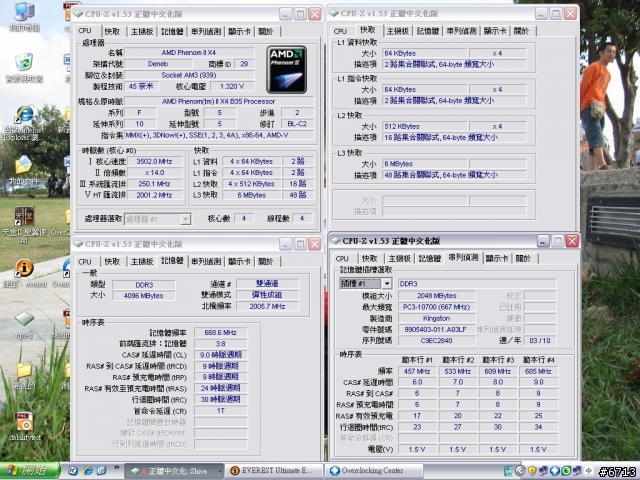Select the 顯示卡 tab in the SPD window
640x480 pixels.
[497, 258]
